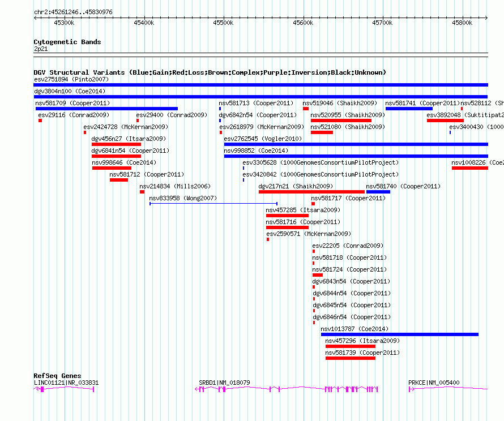Screen dimensions: 504x421
Task: Click nsv581709 (Cooper2011) blue bar
Action: (x=106, y=109)
